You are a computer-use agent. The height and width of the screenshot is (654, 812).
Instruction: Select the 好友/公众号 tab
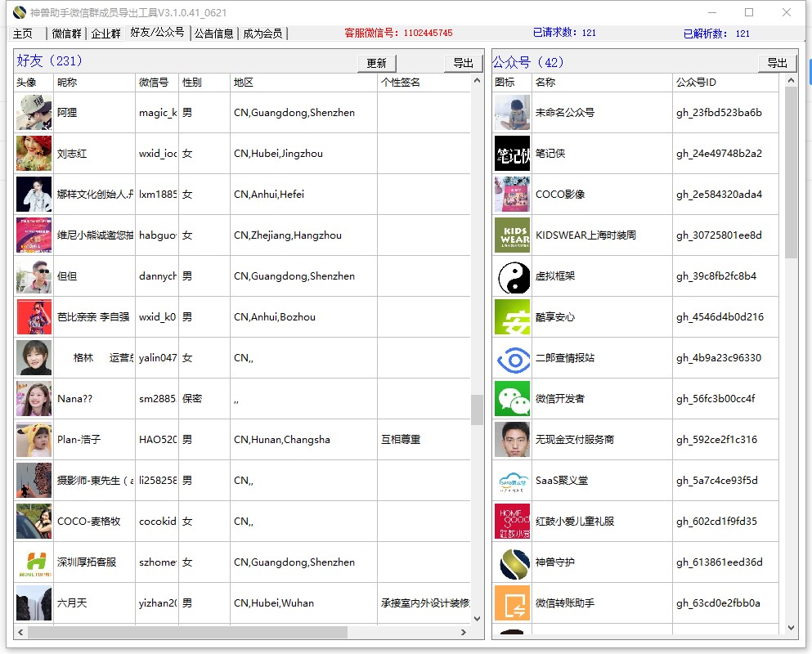click(x=157, y=33)
